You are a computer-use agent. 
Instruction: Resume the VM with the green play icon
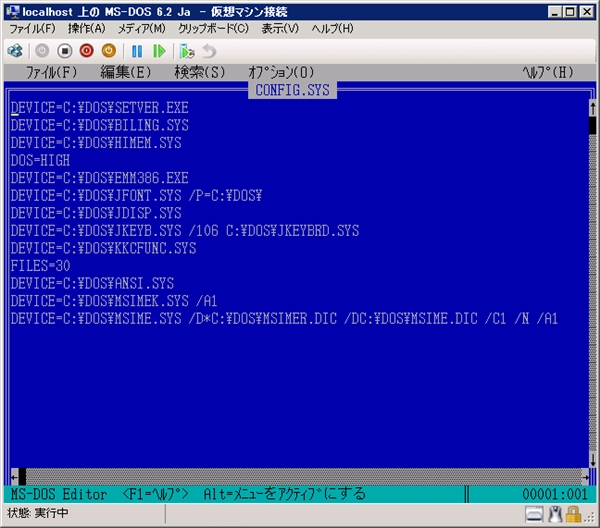(159, 51)
